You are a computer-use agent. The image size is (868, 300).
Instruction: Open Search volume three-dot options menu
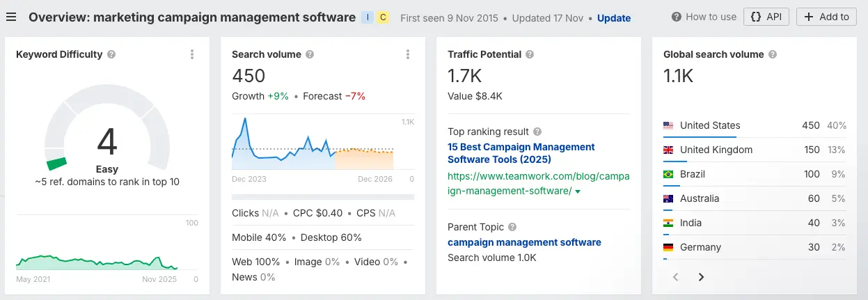tap(408, 54)
